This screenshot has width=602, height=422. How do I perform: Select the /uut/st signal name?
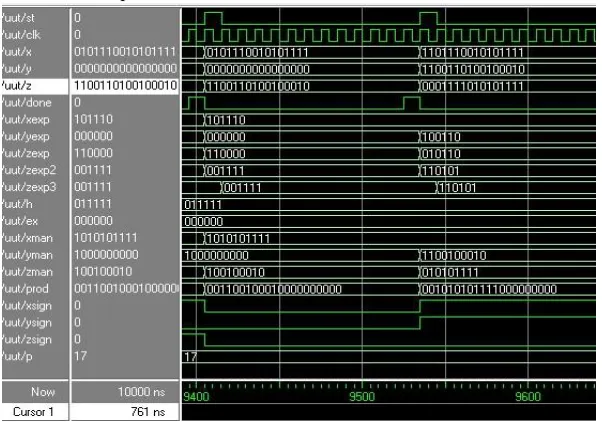18,18
